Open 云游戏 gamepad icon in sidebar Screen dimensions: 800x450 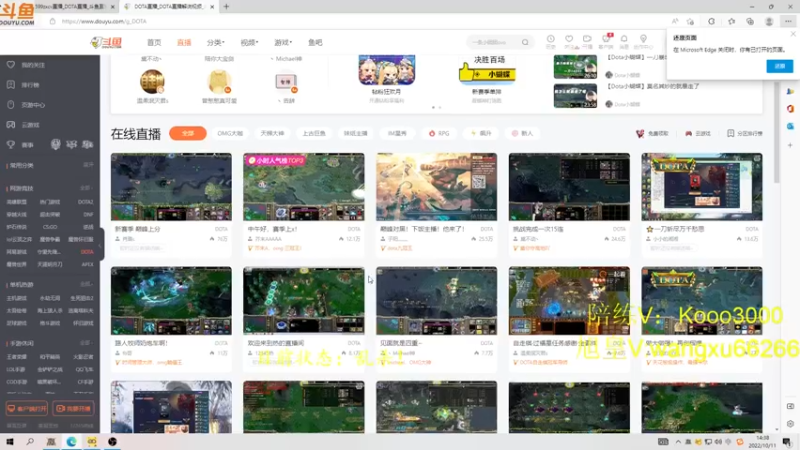coord(11,124)
